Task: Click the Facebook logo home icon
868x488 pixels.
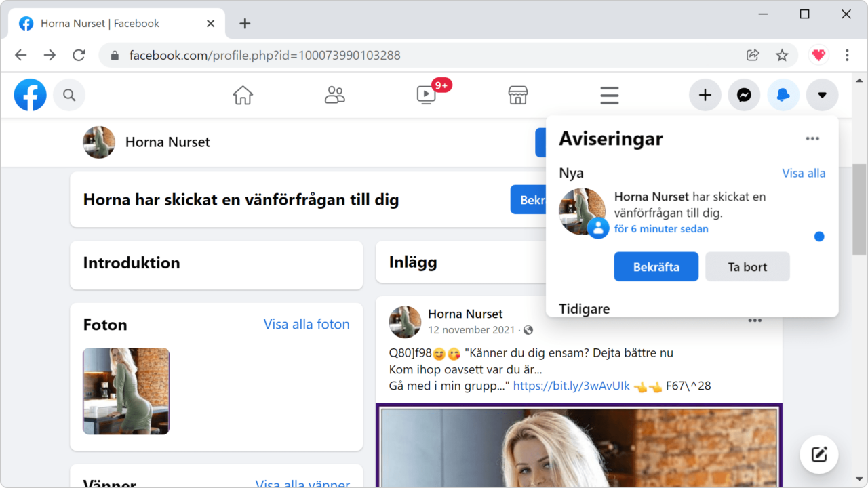Action: [x=31, y=96]
